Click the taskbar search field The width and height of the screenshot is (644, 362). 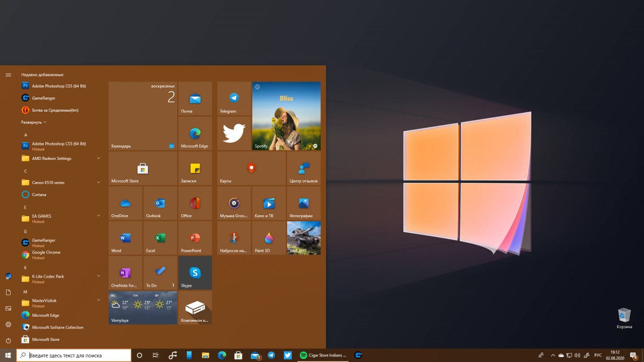74,355
